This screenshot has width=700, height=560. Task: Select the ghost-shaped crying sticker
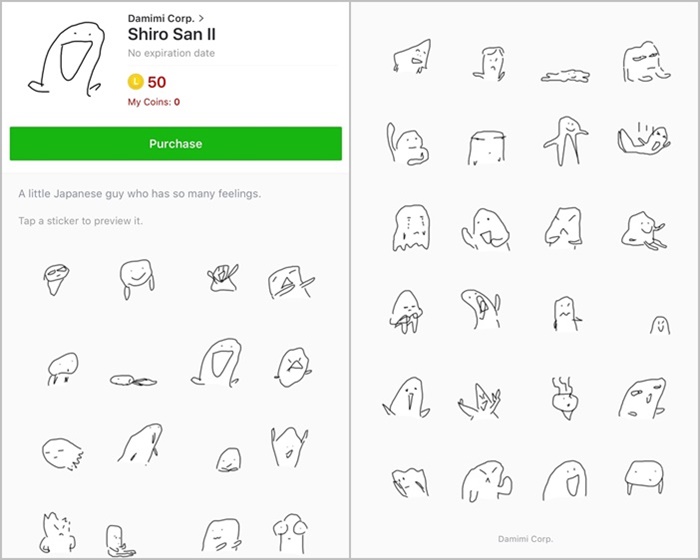coord(411,228)
